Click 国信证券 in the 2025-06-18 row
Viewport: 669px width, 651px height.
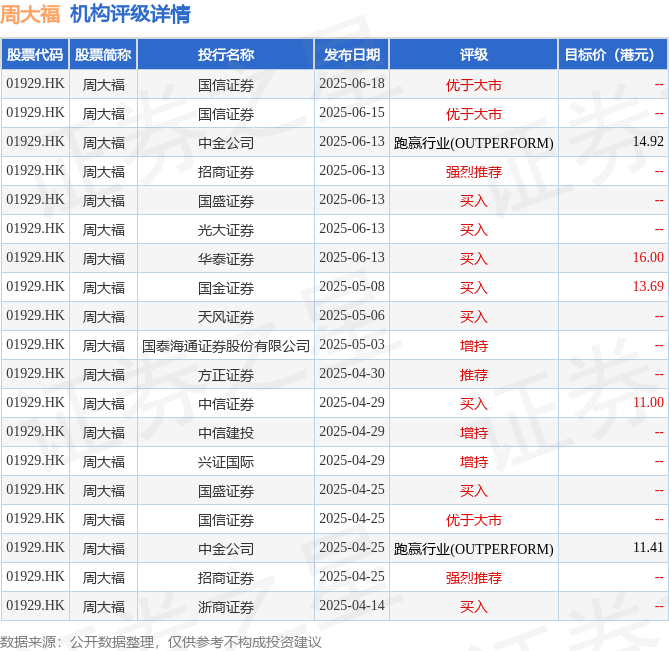pos(226,85)
